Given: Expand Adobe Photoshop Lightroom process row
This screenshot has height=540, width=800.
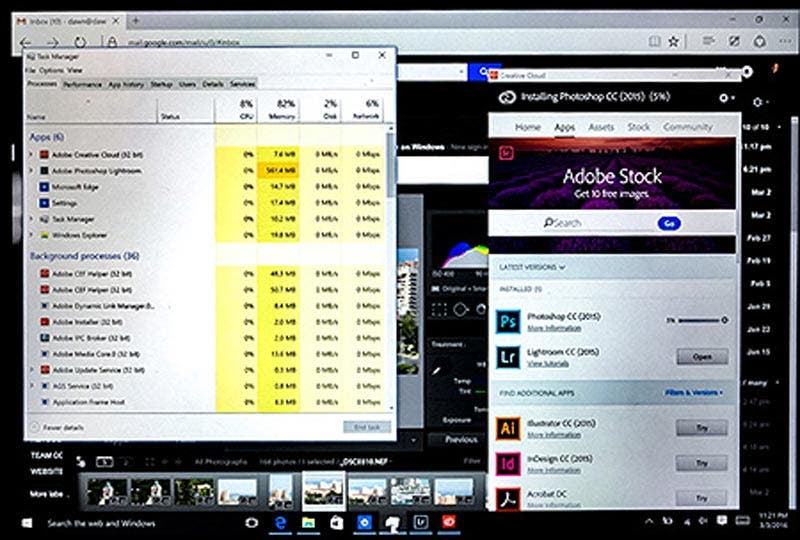Looking at the screenshot, I should [x=31, y=170].
